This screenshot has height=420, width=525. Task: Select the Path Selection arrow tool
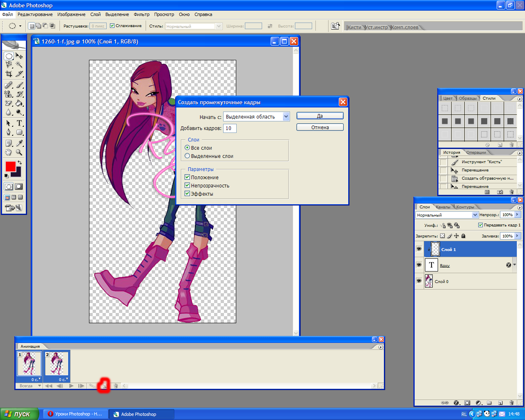tap(9, 123)
